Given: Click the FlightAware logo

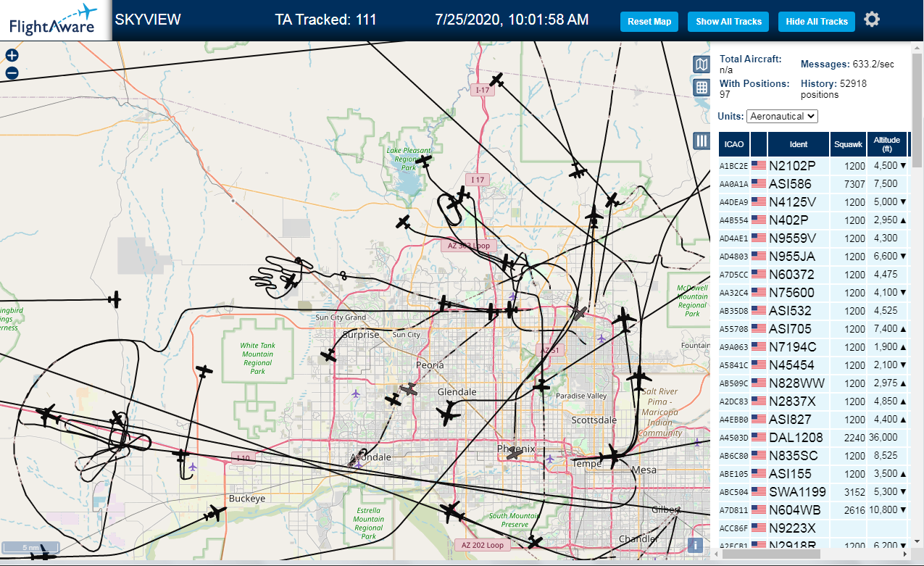Looking at the screenshot, I should tap(54, 20).
